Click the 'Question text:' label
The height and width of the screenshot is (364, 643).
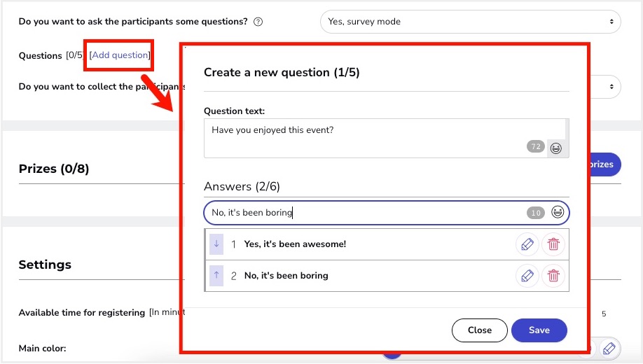[234, 111]
